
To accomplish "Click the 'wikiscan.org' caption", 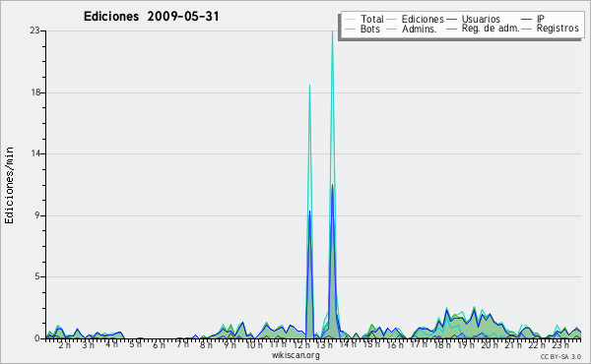I will [x=295, y=355].
